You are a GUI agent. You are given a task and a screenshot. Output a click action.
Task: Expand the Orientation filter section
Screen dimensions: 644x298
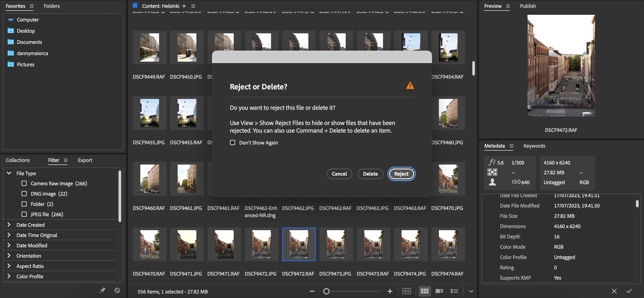(9, 255)
